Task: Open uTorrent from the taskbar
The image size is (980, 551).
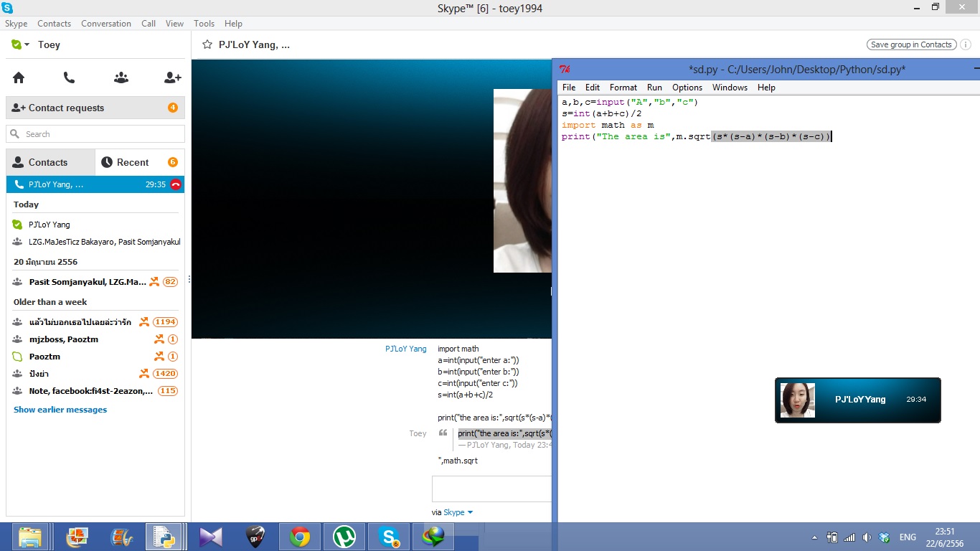Action: coord(344,537)
